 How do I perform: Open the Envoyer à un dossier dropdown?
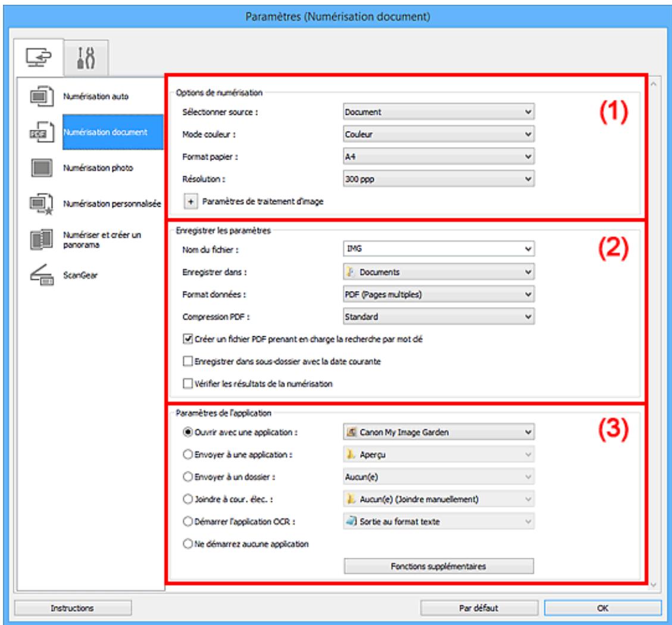click(439, 477)
